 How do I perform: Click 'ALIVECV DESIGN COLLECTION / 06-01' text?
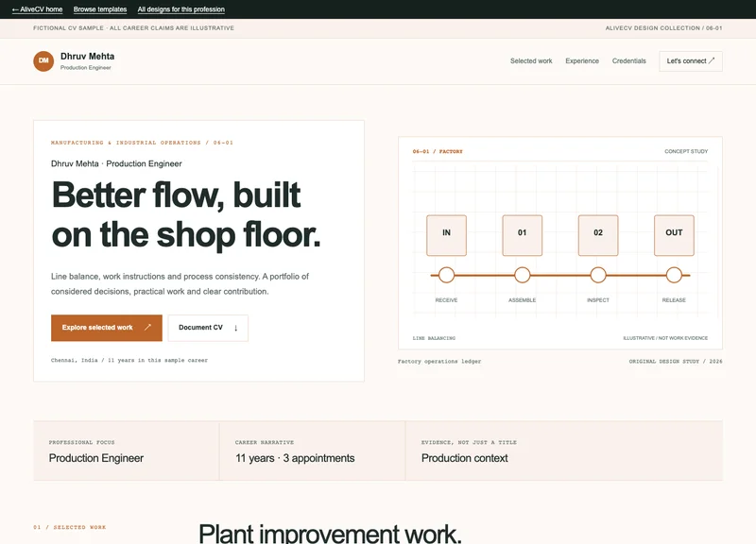tap(663, 28)
